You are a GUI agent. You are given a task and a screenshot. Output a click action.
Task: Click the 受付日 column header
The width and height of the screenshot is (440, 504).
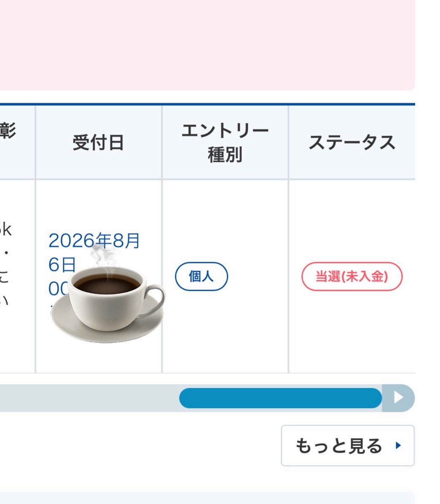click(98, 142)
